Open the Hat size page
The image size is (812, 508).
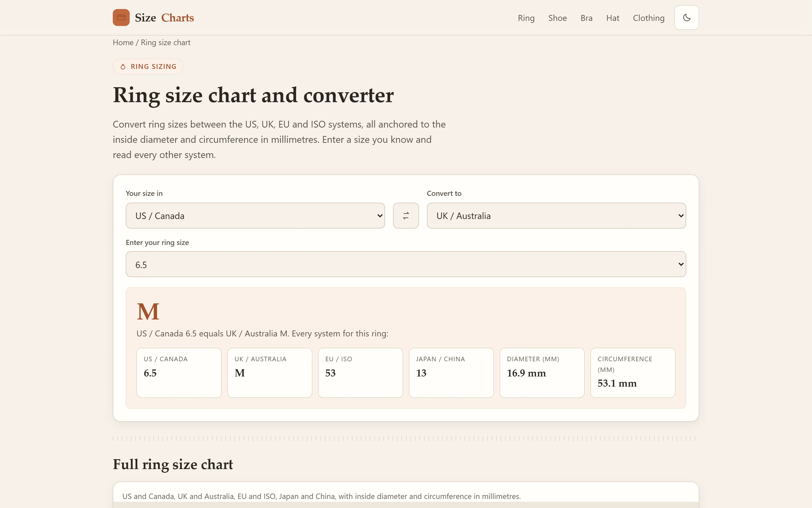click(612, 18)
